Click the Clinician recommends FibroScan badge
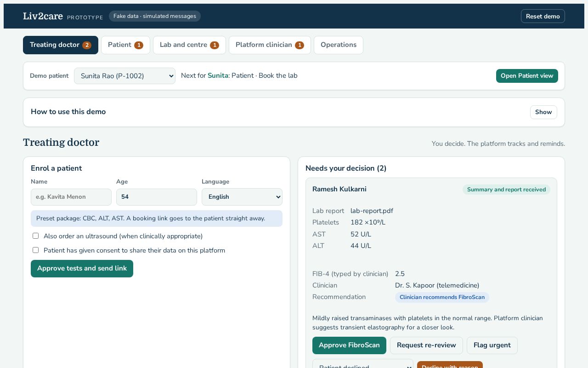Viewport: 588px width, 368px height. click(x=442, y=297)
